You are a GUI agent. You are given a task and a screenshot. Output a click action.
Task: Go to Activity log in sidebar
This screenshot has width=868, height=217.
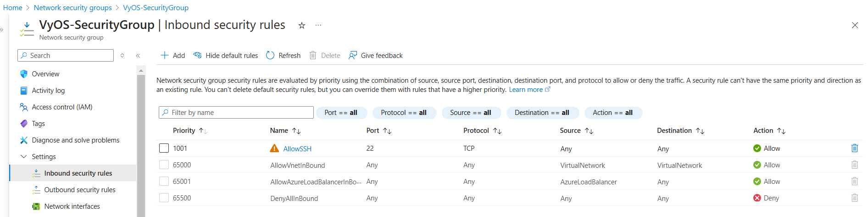tap(48, 91)
